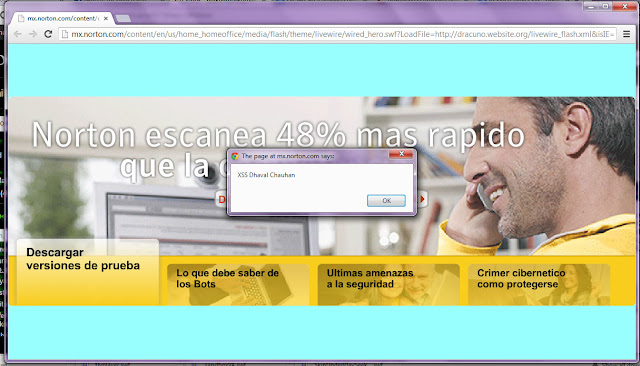The width and height of the screenshot is (640, 366).
Task: Go forward to next page
Action: tap(33, 34)
